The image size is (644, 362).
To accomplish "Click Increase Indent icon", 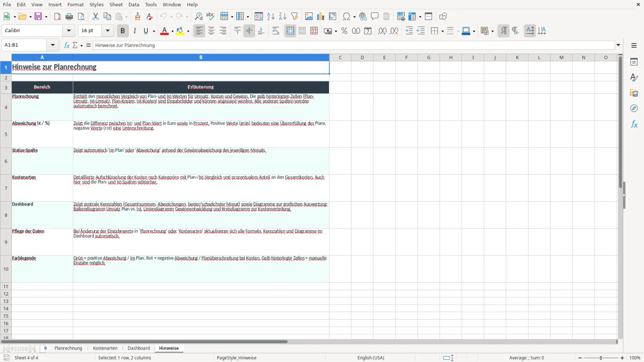I will [409, 31].
